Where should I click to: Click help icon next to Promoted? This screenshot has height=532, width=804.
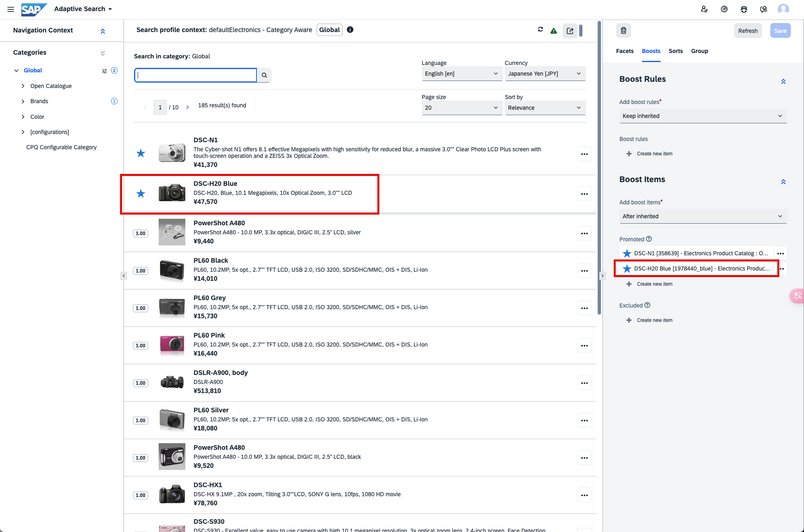[649, 239]
